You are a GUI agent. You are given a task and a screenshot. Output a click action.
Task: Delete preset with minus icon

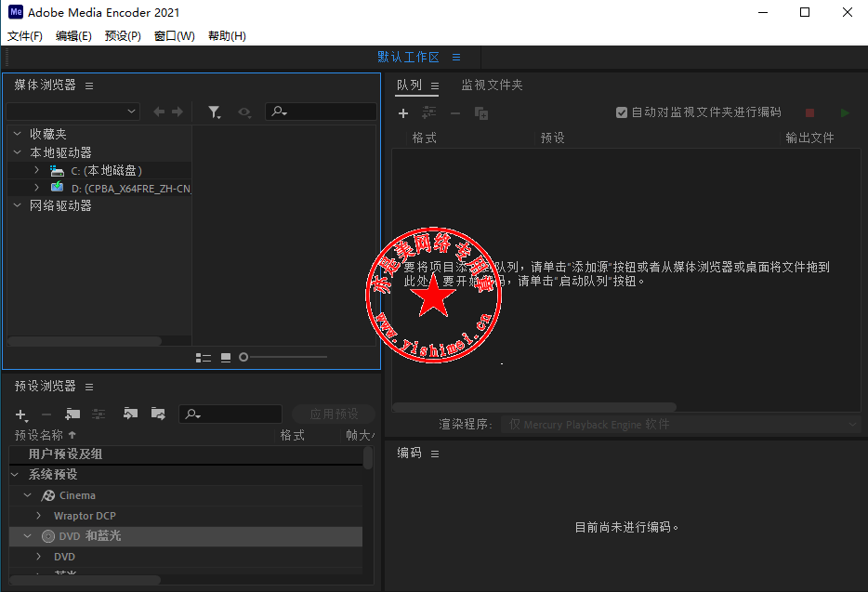pos(46,414)
